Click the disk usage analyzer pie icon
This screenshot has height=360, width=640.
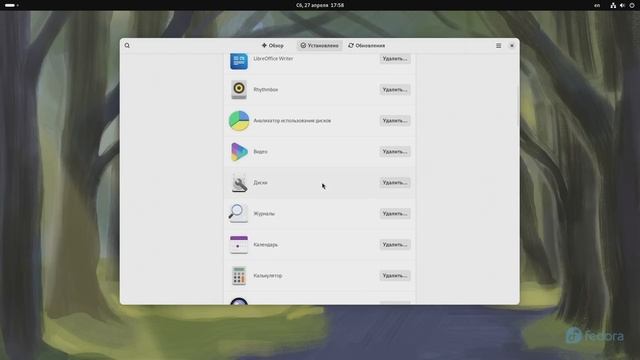tap(239, 121)
